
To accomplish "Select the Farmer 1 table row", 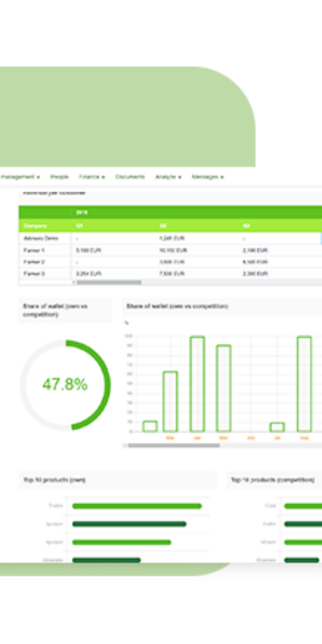I will point(170,250).
